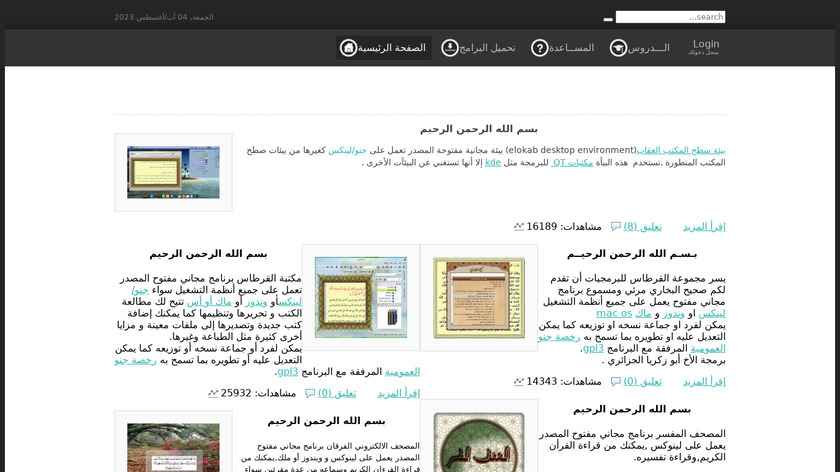Click the small search button beside search box
Image resolution: width=840 pixels, height=472 pixels.
point(608,19)
